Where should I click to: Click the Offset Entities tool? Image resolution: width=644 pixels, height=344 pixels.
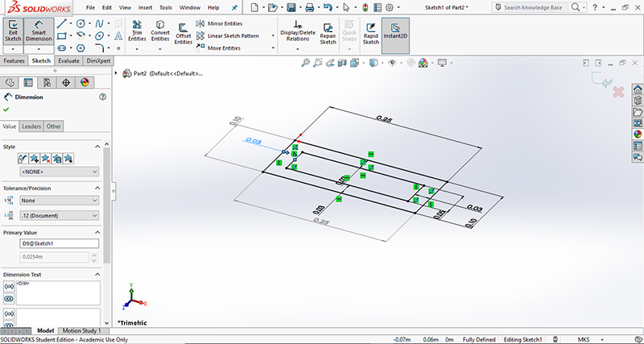pos(184,35)
